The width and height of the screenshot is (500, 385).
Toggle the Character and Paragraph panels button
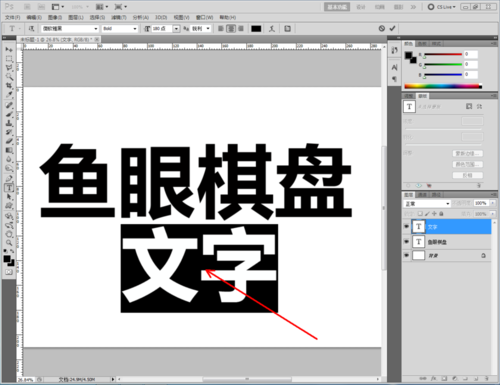point(287,29)
